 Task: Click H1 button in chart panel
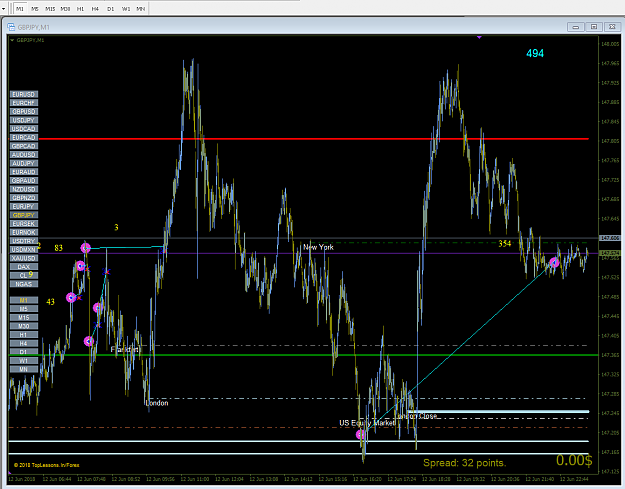(x=24, y=335)
